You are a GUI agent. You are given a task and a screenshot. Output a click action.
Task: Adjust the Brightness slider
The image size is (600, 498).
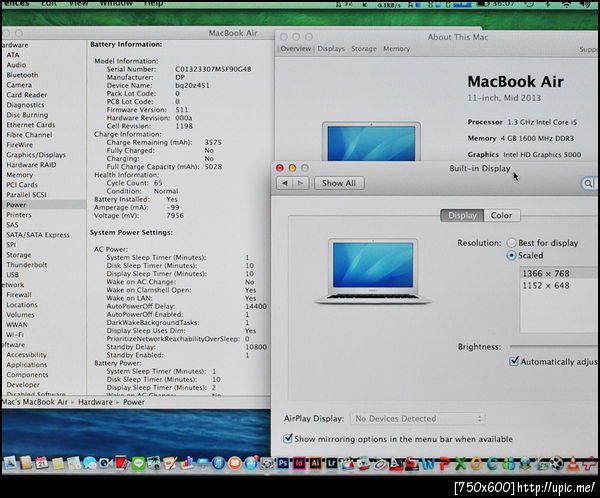click(554, 346)
